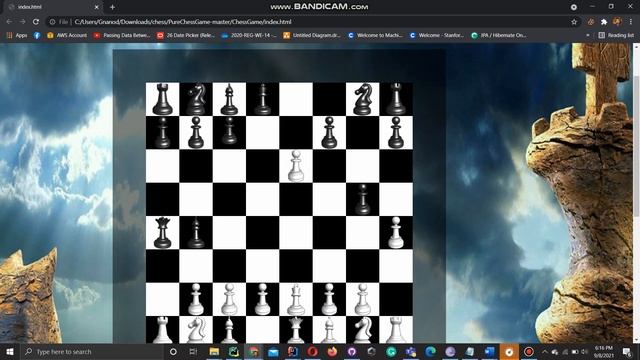
Task: Open Microsoft Teams from the taskbar
Action: [x=411, y=351]
